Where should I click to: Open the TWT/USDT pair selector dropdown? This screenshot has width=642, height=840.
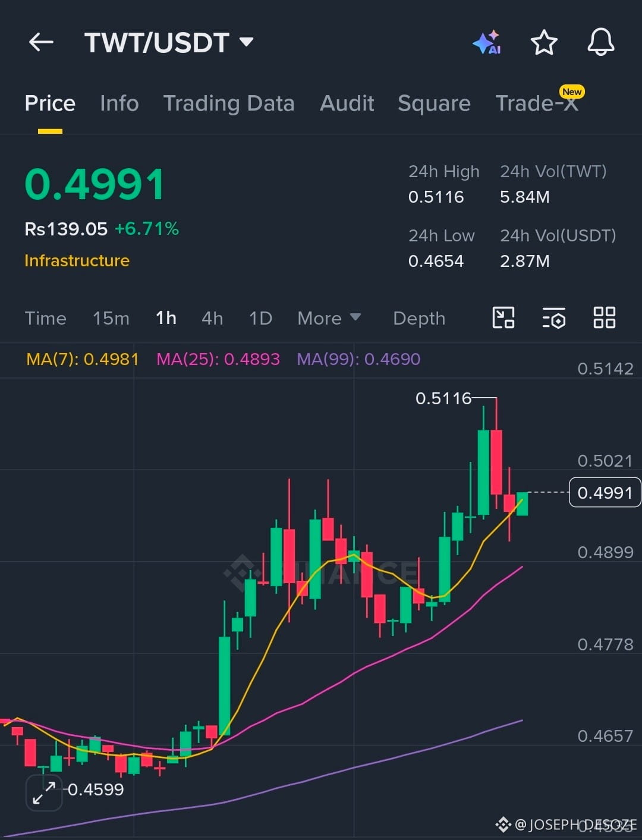pyautogui.click(x=169, y=43)
